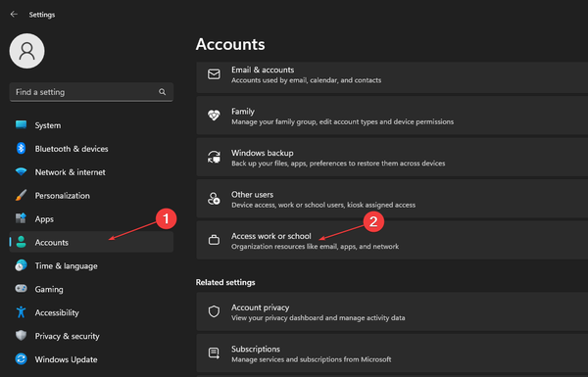Click the Privacy & security shield icon
588x377 pixels.
click(21, 336)
